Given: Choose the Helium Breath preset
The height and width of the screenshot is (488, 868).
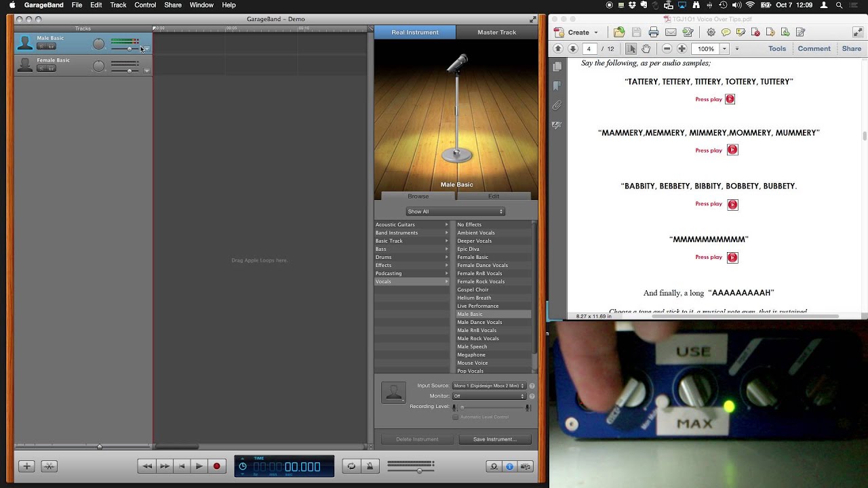Looking at the screenshot, I should pos(493,298).
